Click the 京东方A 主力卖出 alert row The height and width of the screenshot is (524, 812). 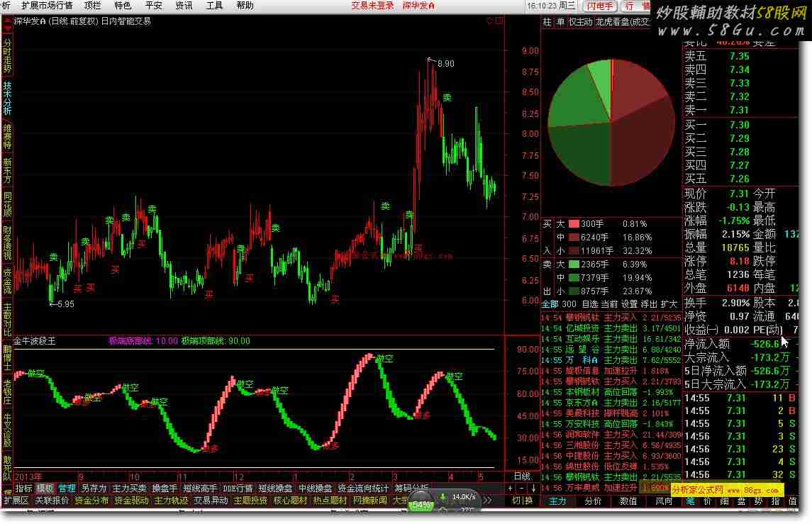point(611,402)
